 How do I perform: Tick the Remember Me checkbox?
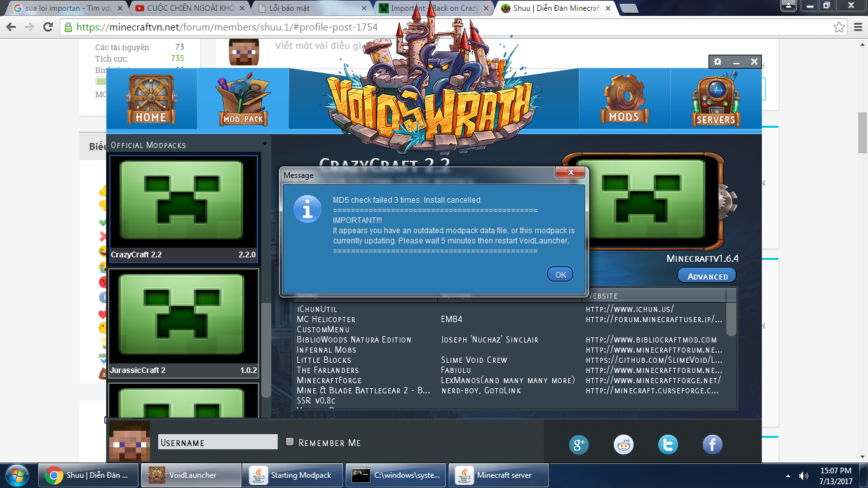pos(290,442)
